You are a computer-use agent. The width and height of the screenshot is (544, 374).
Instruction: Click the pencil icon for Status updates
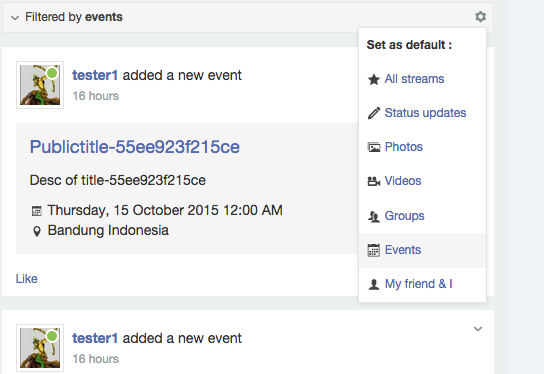374,113
